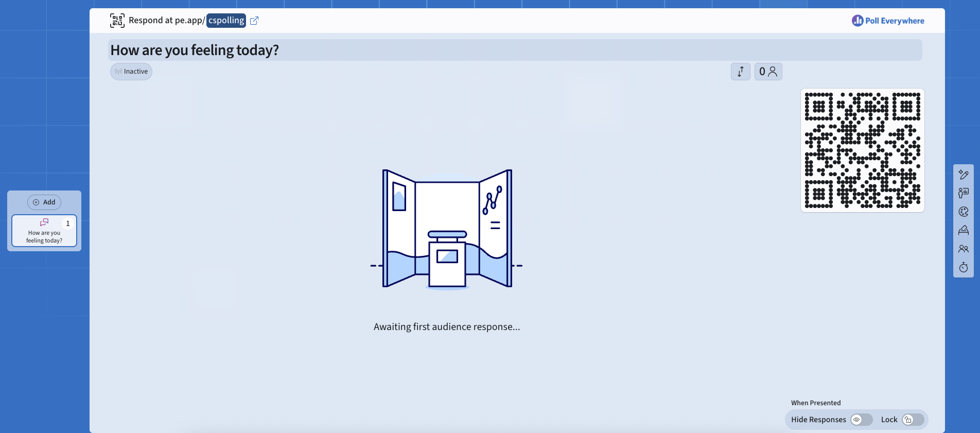Click the up-down arrows sort button
980x433 pixels.
[x=740, y=72]
